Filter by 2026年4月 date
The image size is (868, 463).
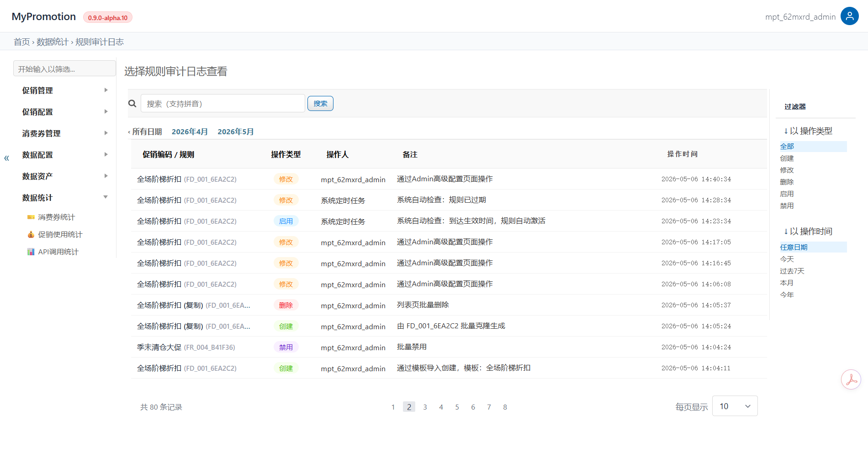point(190,132)
